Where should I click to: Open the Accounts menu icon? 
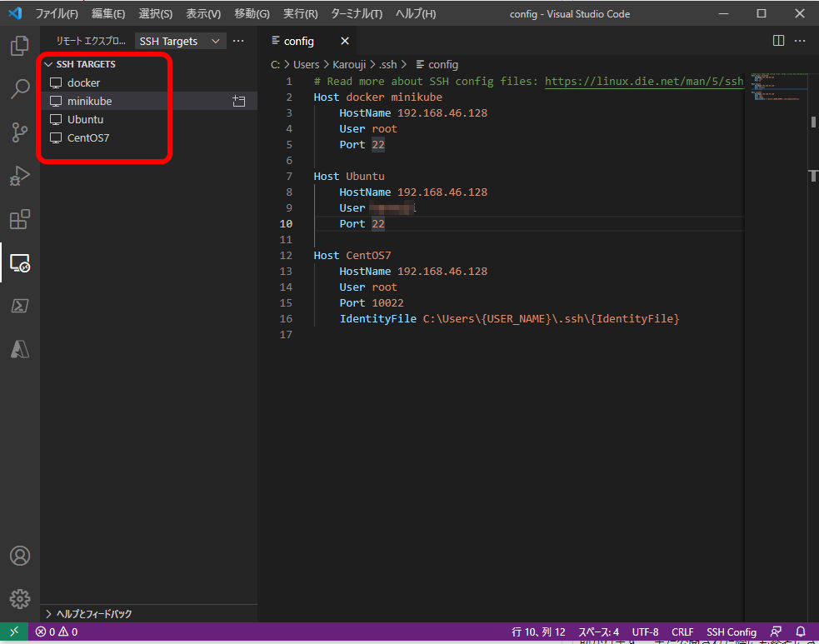(20, 556)
